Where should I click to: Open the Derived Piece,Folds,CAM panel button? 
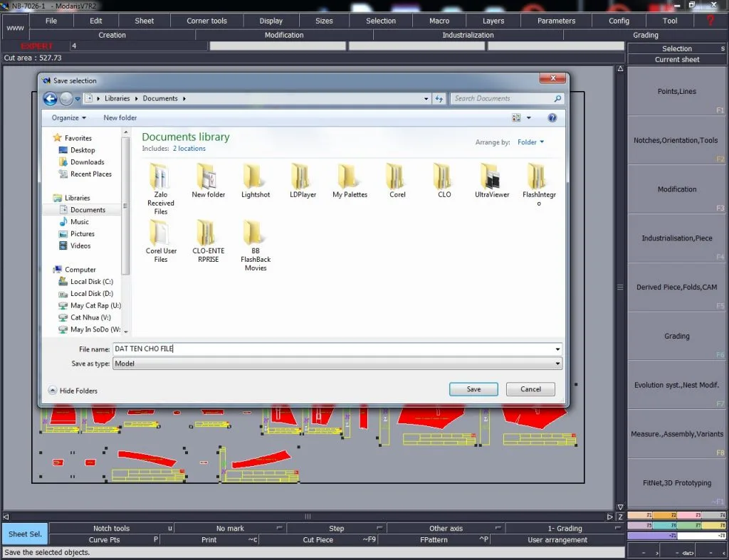tap(676, 287)
